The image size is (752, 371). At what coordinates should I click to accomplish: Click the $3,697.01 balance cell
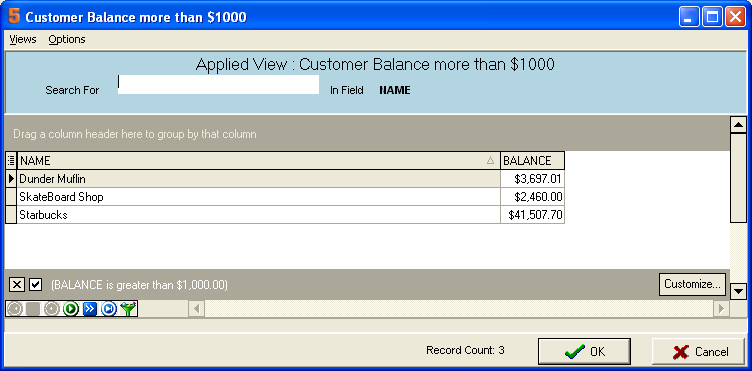532,179
